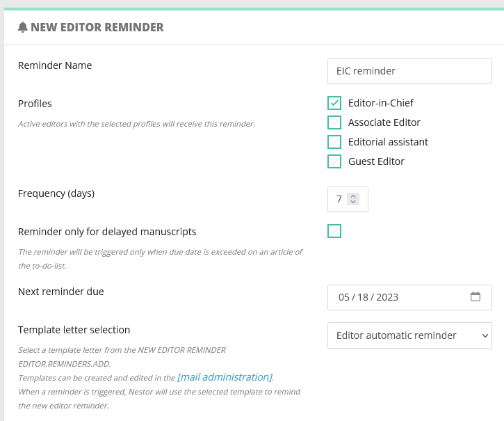Click the bell icon beside New Editor Reminder
Viewport: 504px width, 421px height.
tap(22, 27)
